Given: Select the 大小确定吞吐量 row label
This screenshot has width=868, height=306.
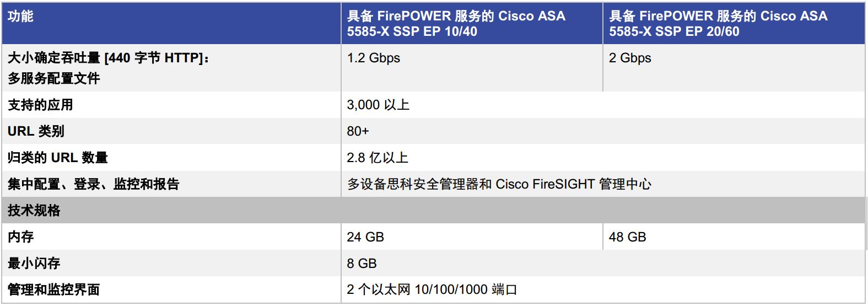Looking at the screenshot, I should 171,68.
